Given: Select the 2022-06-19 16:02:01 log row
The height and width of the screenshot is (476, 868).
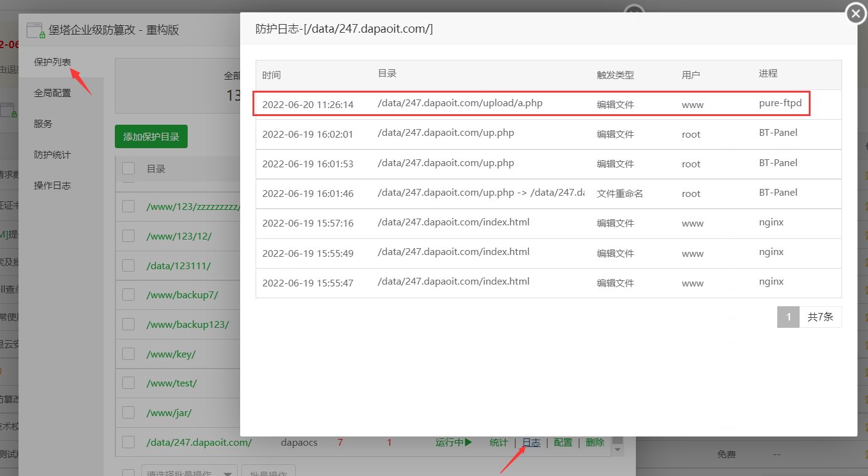Looking at the screenshot, I should (x=549, y=134).
